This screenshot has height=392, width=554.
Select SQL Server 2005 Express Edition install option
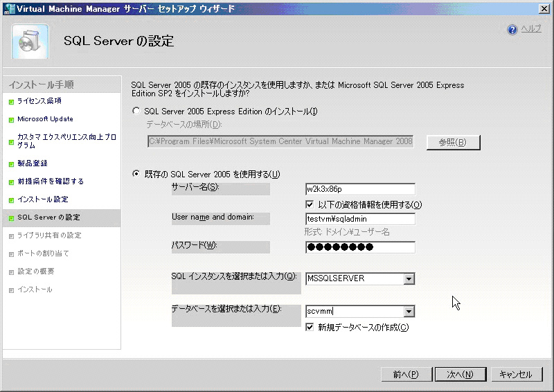(x=136, y=111)
